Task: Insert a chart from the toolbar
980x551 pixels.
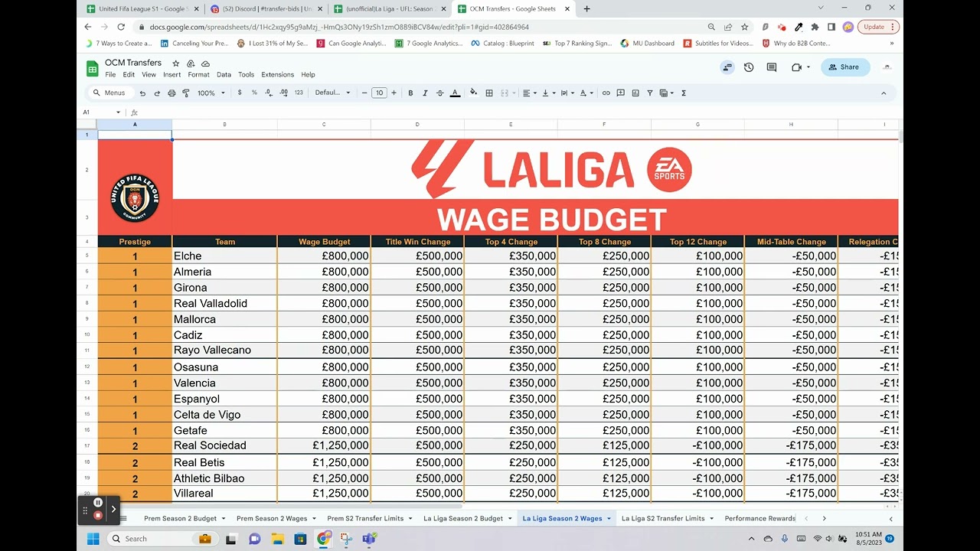Action: point(635,93)
